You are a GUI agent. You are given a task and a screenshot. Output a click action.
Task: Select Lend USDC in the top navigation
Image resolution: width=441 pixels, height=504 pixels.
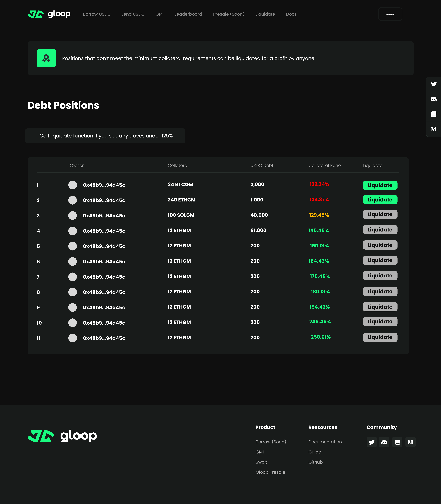coord(133,14)
